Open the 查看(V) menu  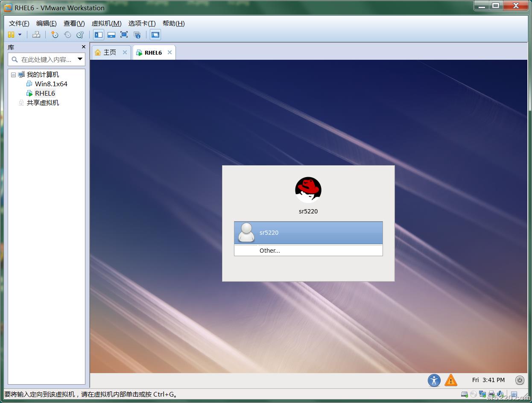[74, 23]
